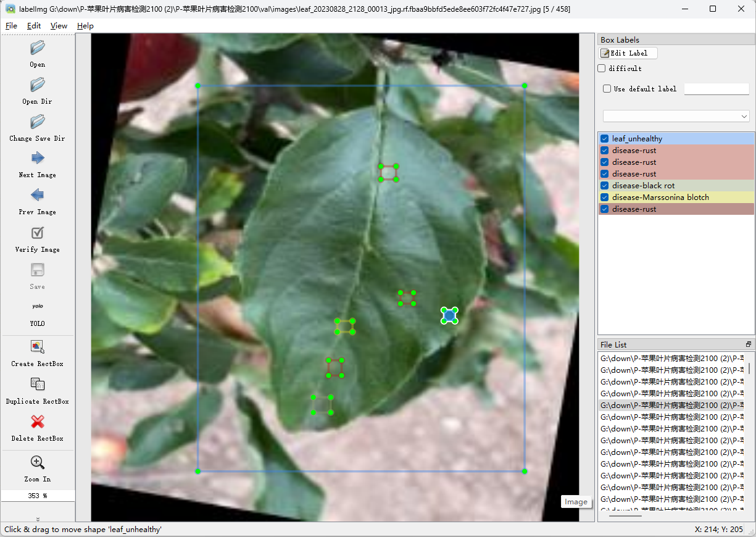Viewport: 756px width, 537px height.
Task: Expand the toolbar overflow chevron
Action: coord(38,519)
